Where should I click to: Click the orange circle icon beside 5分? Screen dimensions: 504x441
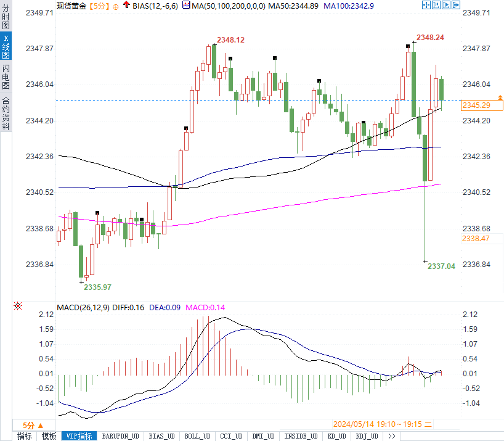[116, 7]
